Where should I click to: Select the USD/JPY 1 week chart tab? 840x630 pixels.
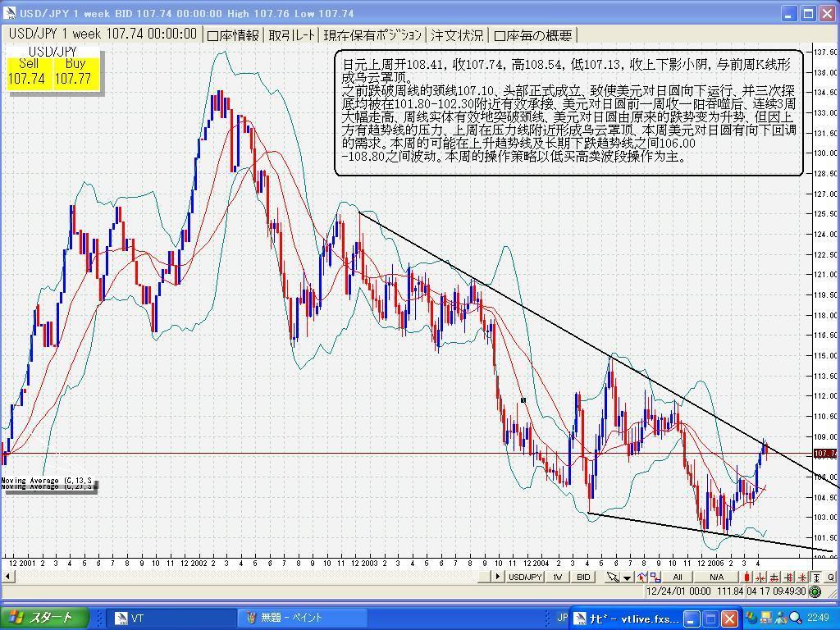click(x=103, y=34)
